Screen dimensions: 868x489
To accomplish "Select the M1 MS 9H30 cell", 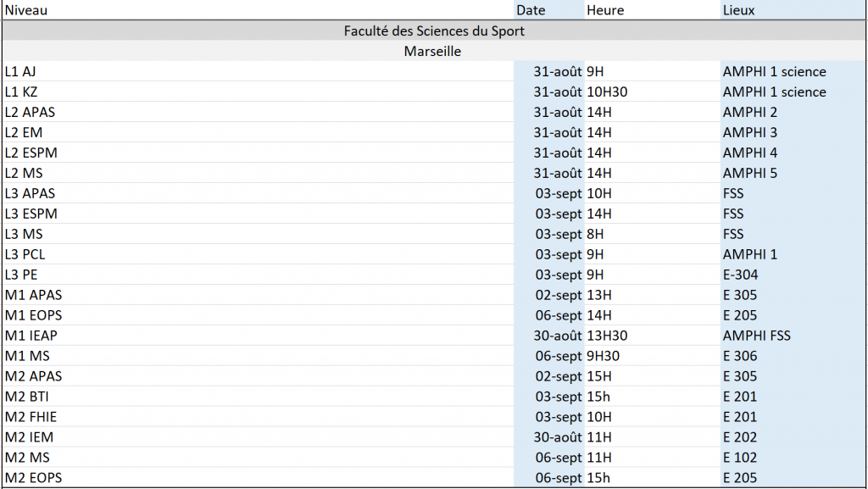I will (x=652, y=356).
